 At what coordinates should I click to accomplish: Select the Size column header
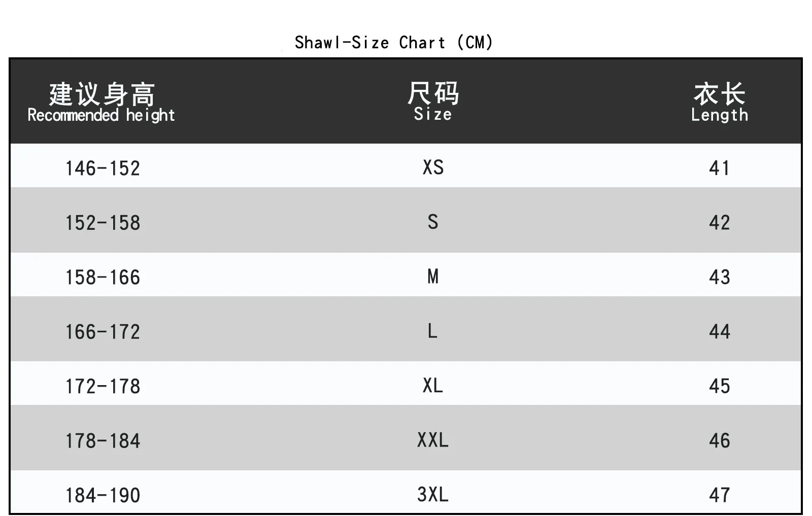pos(433,101)
